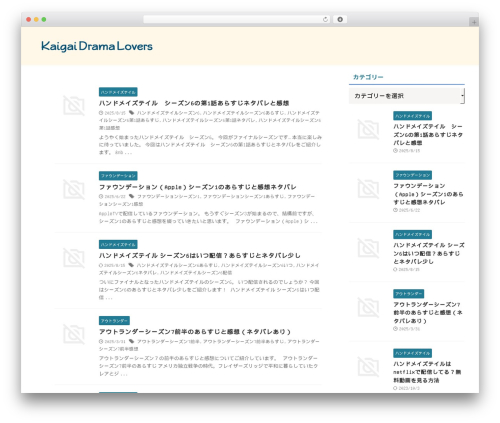Click excerpt text starting AppleTVで配信しているファウンデーション
Image resolution: width=500 pixels, height=423 pixels.
[x=208, y=217]
